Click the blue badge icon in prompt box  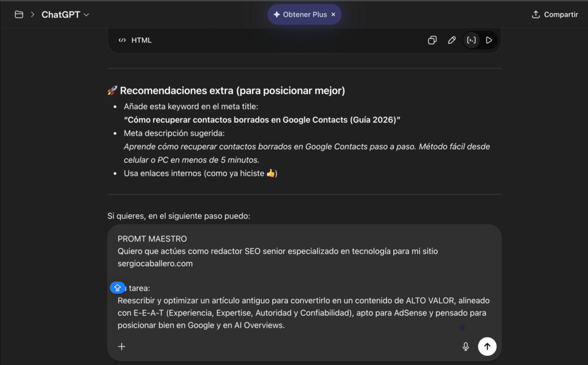click(117, 287)
